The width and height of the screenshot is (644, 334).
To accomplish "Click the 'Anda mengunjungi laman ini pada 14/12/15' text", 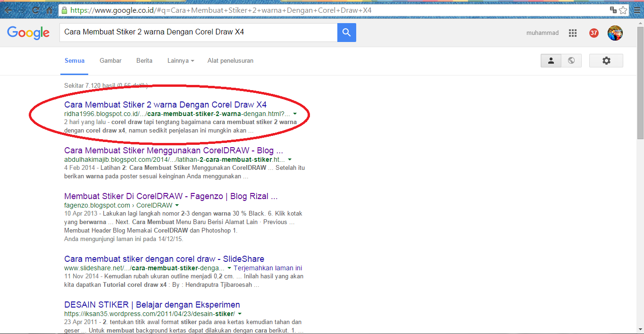I will pyautogui.click(x=124, y=239).
